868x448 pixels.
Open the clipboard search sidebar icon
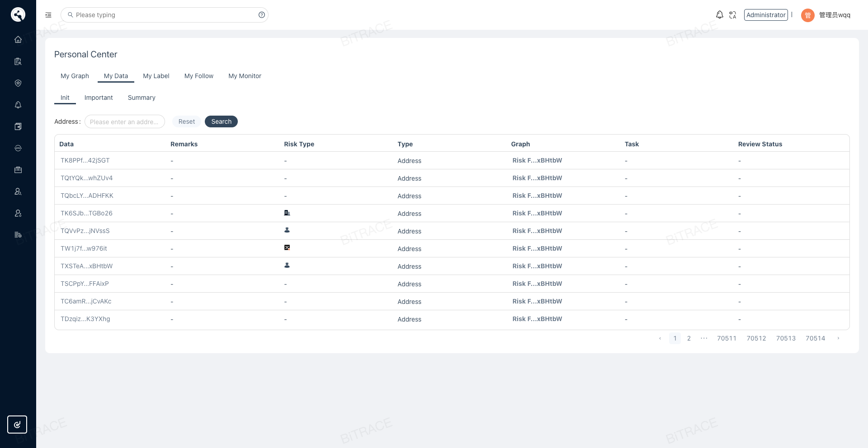click(18, 61)
